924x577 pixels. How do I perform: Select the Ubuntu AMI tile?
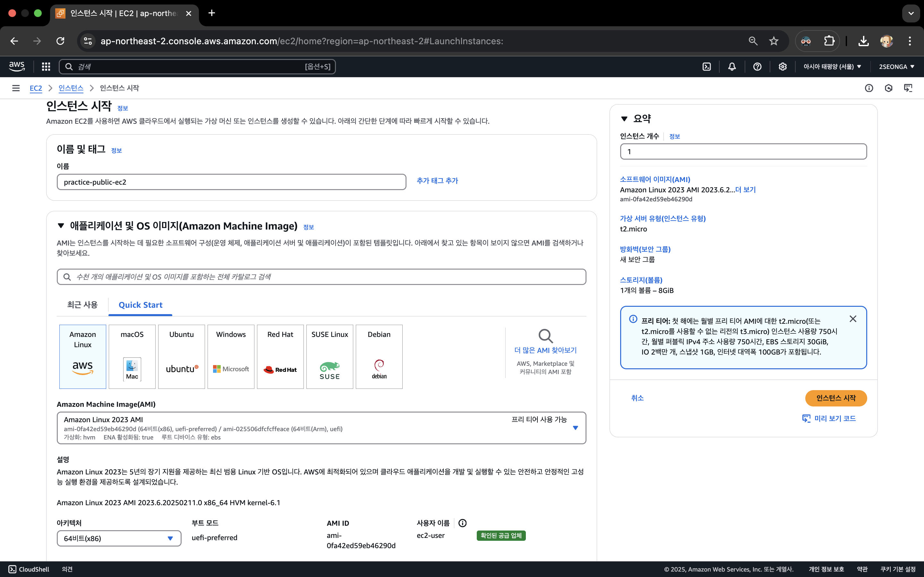(x=181, y=356)
